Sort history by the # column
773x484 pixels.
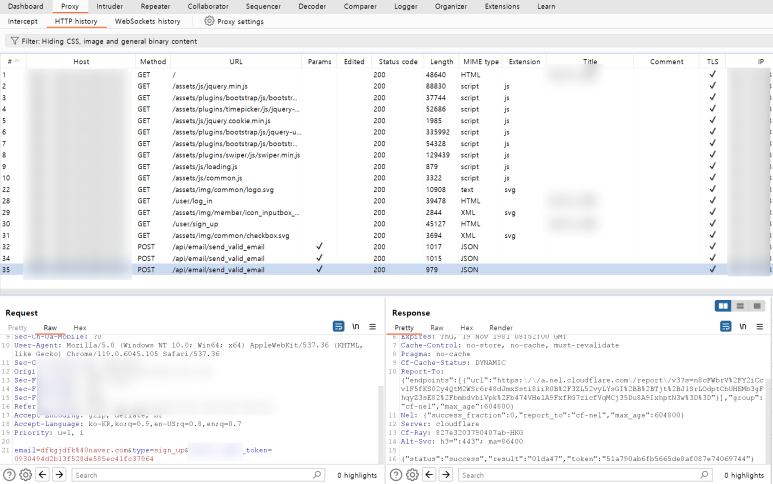pyautogui.click(x=12, y=62)
